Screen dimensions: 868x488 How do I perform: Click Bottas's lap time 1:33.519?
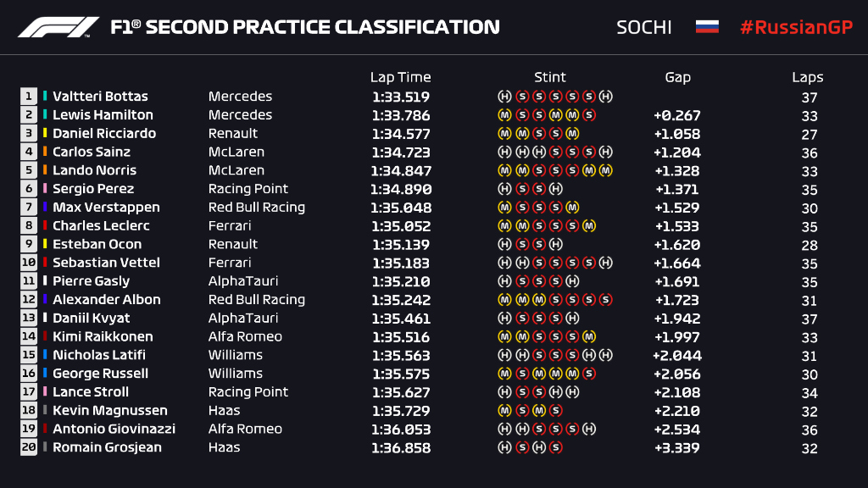(x=400, y=97)
